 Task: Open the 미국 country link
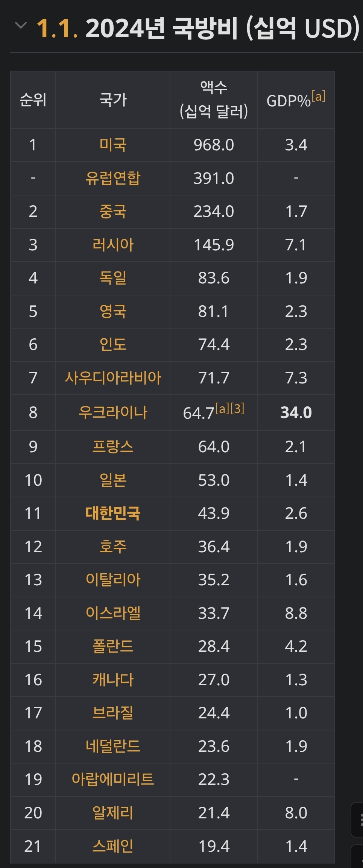click(x=113, y=145)
